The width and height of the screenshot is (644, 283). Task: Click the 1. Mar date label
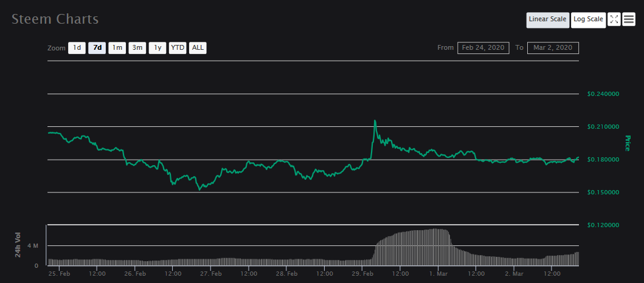pos(440,273)
